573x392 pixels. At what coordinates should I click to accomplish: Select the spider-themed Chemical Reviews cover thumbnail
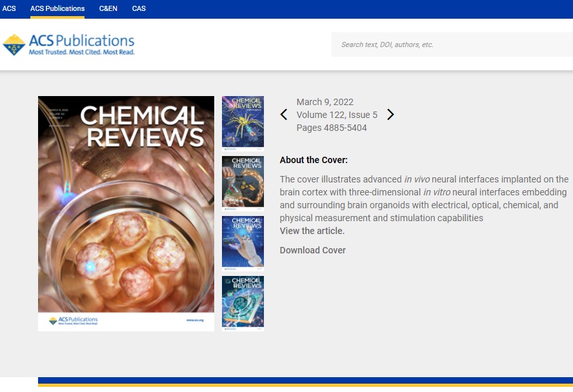point(243,121)
